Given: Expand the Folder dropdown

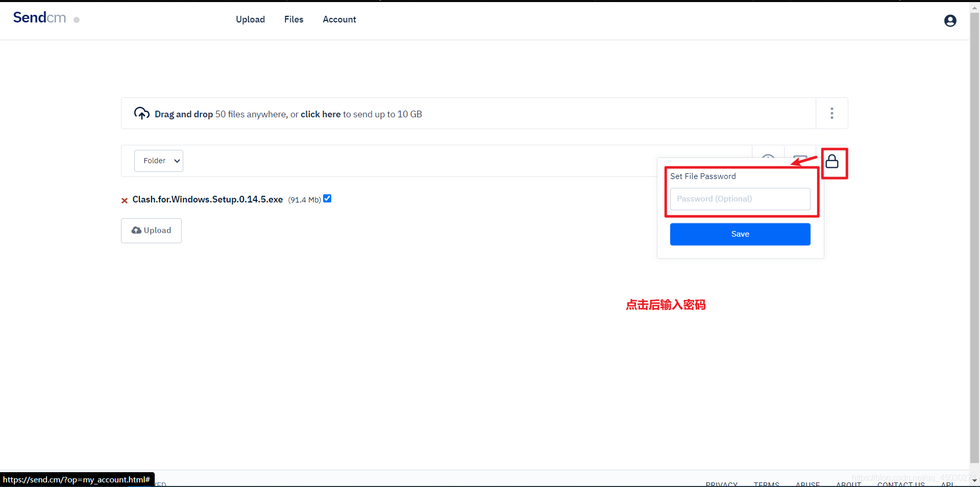Looking at the screenshot, I should point(159,161).
